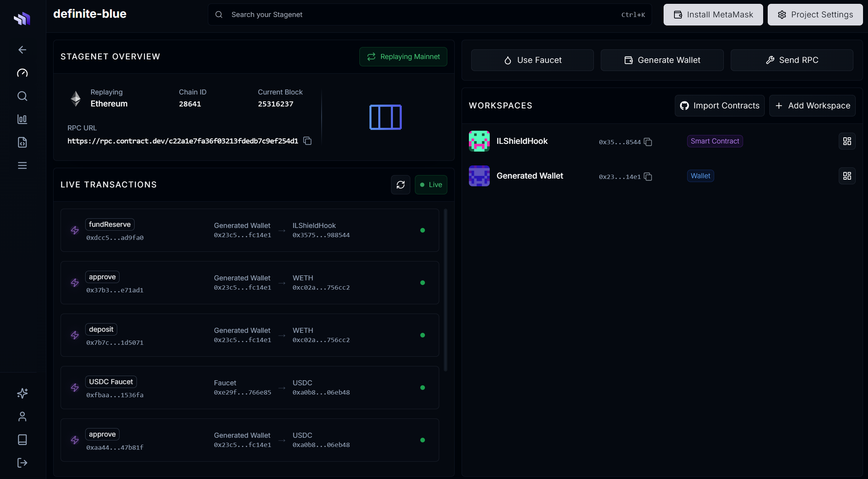
Task: Click Generate Wallet button
Action: pyautogui.click(x=662, y=60)
